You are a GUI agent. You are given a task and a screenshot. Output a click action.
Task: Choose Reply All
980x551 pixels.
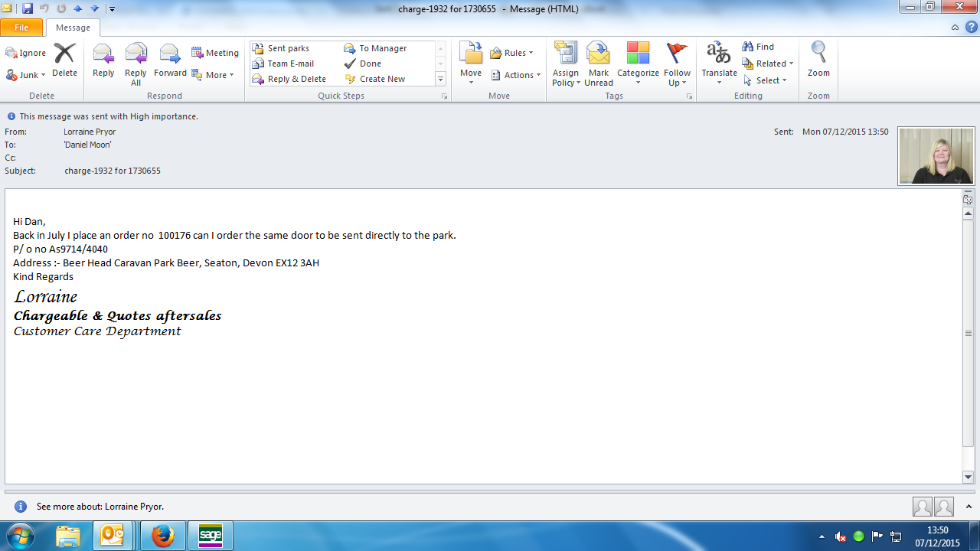(136, 64)
